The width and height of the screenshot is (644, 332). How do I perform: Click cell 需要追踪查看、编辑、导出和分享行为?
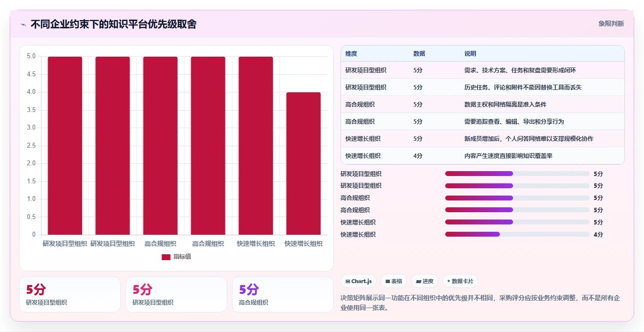tap(514, 122)
